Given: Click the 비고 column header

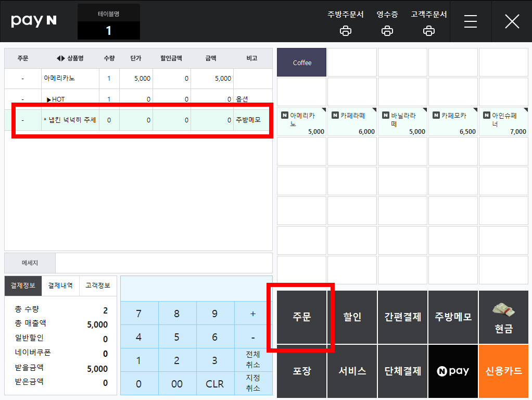Looking at the screenshot, I should (x=252, y=58).
